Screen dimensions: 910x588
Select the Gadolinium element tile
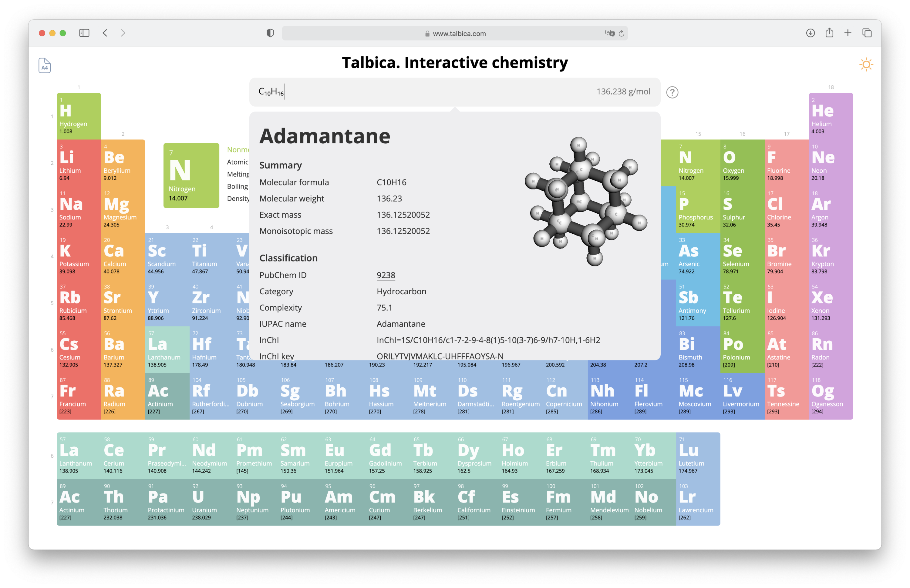pos(388,456)
